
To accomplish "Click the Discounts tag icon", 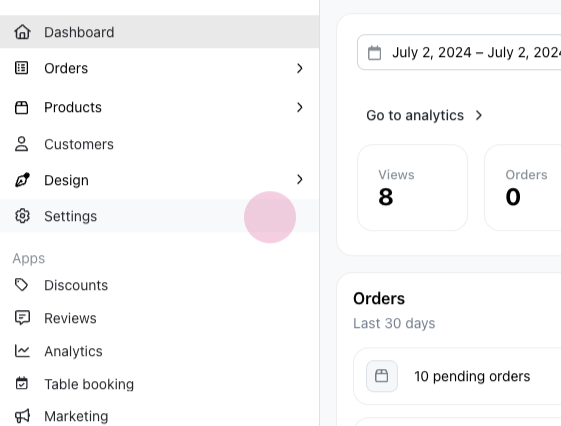I will [x=21, y=285].
